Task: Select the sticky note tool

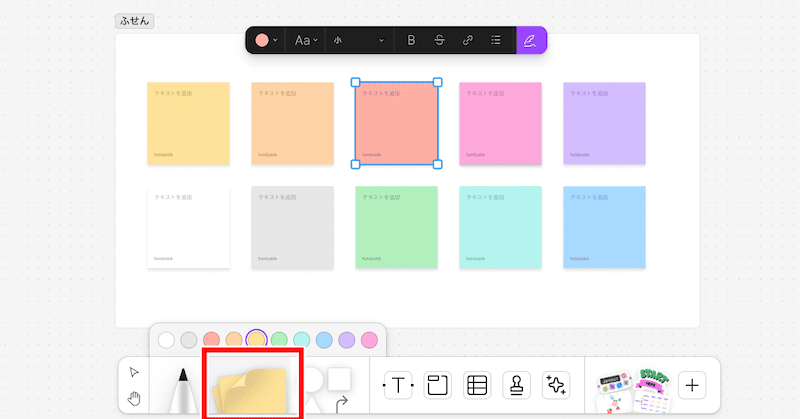Action: coord(252,387)
